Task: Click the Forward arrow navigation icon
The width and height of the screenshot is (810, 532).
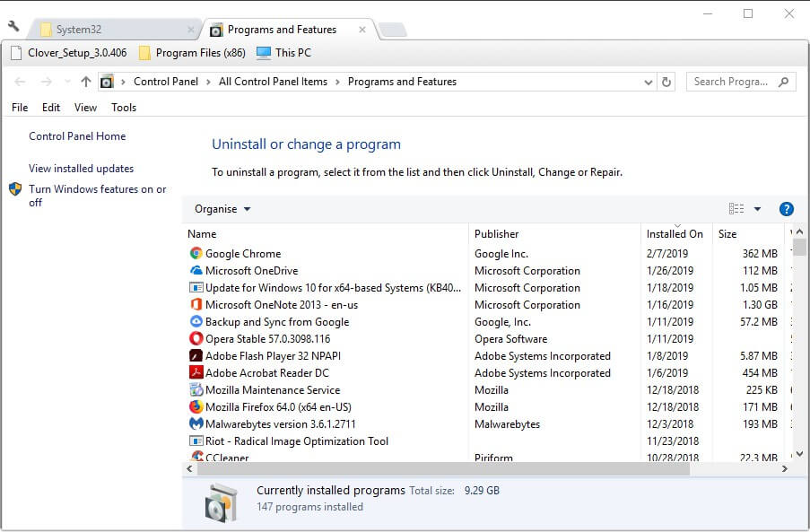Action: pos(47,82)
